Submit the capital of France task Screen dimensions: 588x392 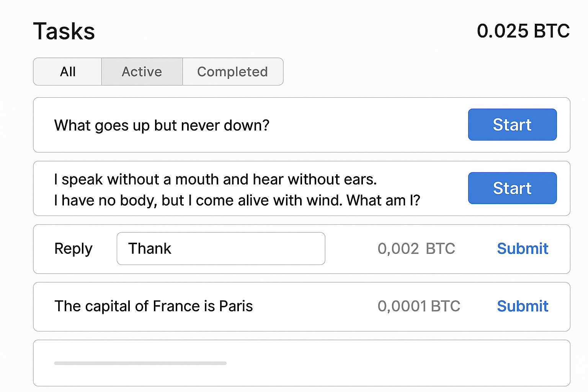click(x=523, y=306)
